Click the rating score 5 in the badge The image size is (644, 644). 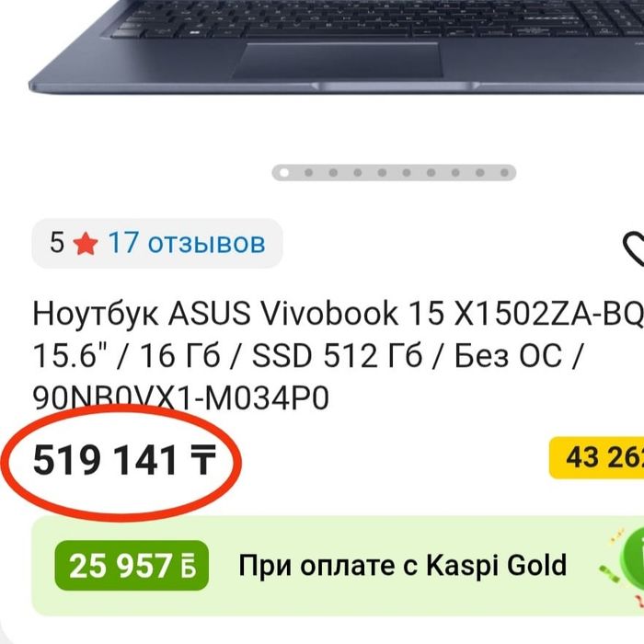pos(57,242)
